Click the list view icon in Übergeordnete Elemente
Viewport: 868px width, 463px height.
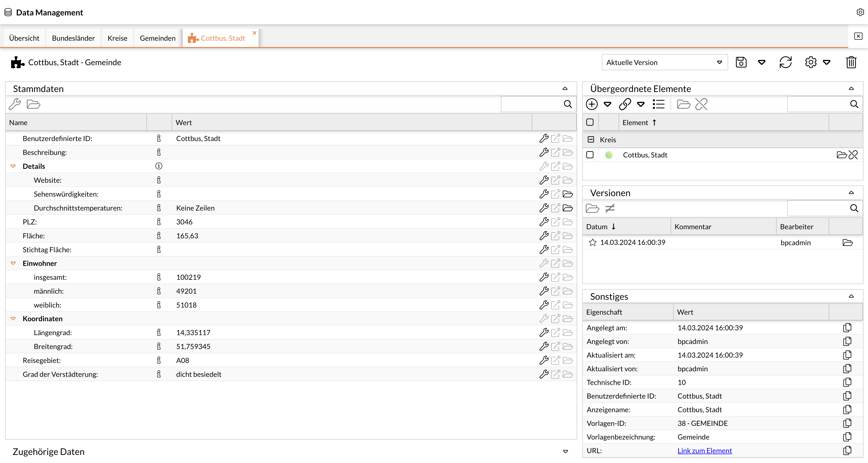point(658,104)
